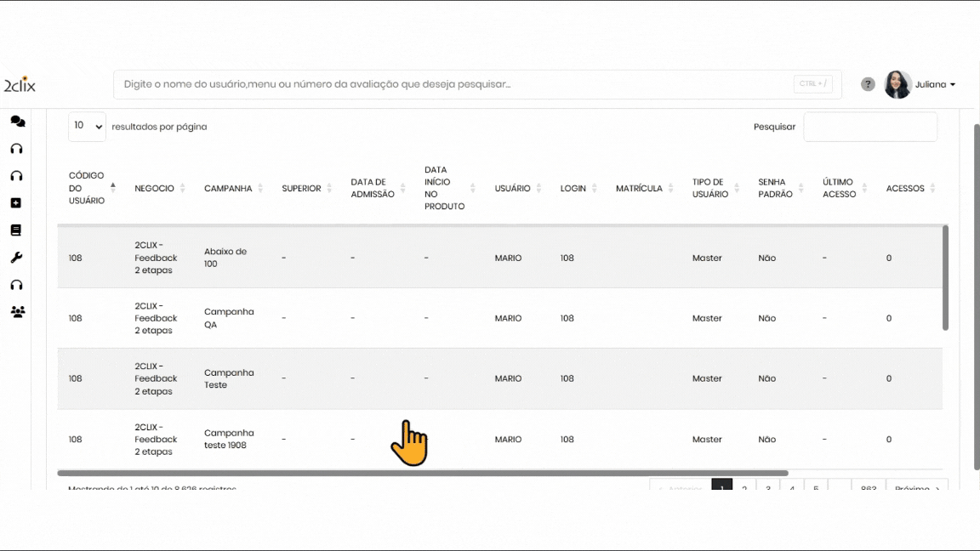Screen dimensions: 980x551
Task: Open the wrench settings sidebar icon
Action: tap(16, 258)
